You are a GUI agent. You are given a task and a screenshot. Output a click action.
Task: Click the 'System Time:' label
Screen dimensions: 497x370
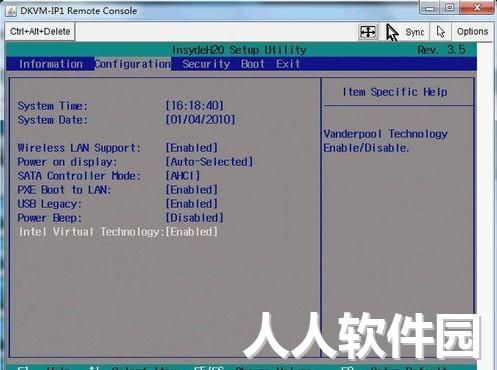tap(52, 106)
